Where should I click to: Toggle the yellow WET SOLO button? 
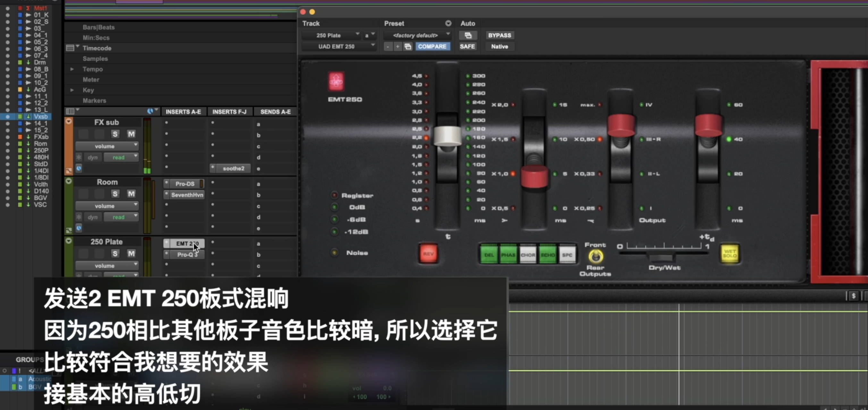point(729,253)
